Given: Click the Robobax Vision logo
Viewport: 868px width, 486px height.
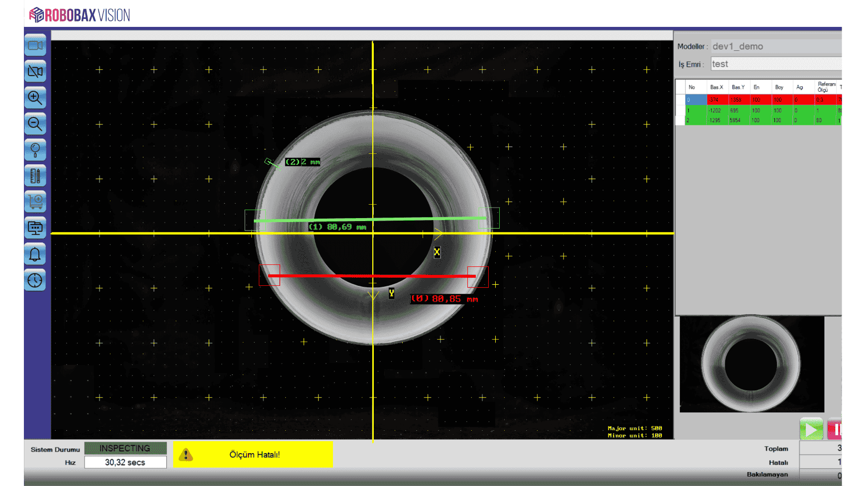Looking at the screenshot, I should pyautogui.click(x=80, y=15).
